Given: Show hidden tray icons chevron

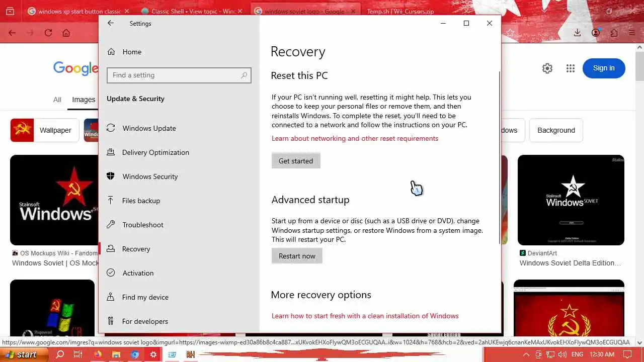Looking at the screenshot, I should coord(526,354).
